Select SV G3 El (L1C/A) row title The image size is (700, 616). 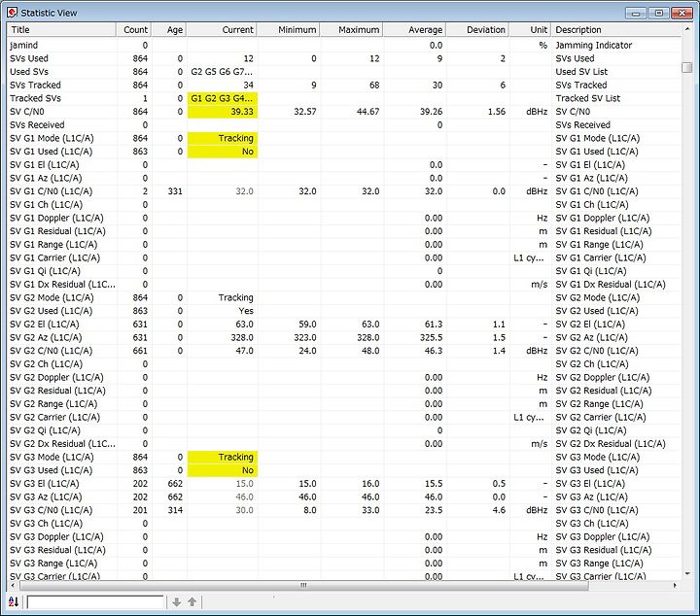(45, 484)
